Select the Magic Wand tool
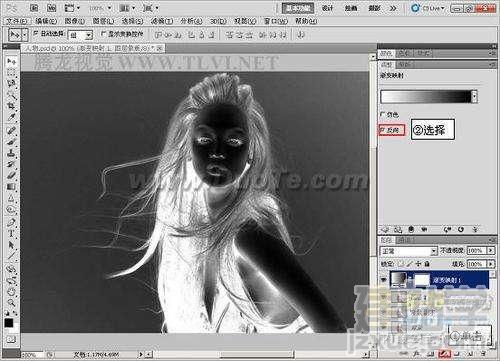This screenshot has height=361, width=500. click(11, 95)
